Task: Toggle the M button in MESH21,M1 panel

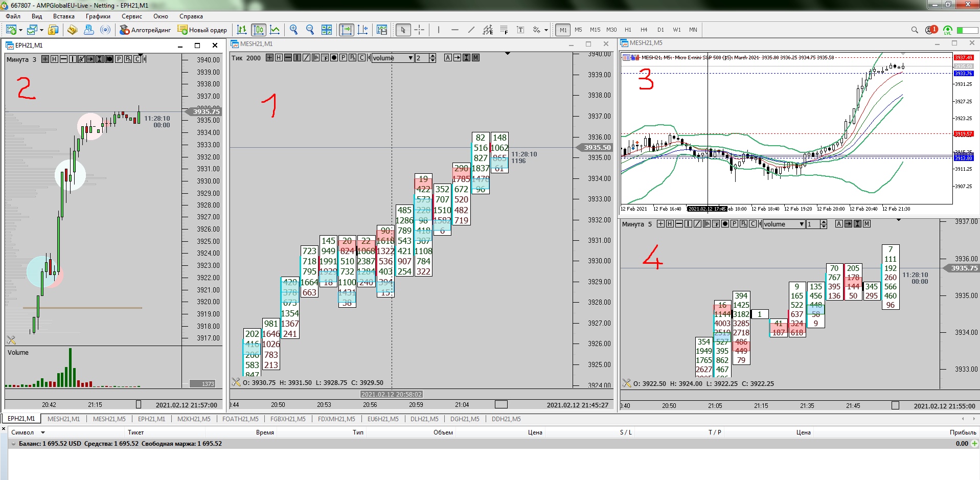Action: click(x=475, y=58)
